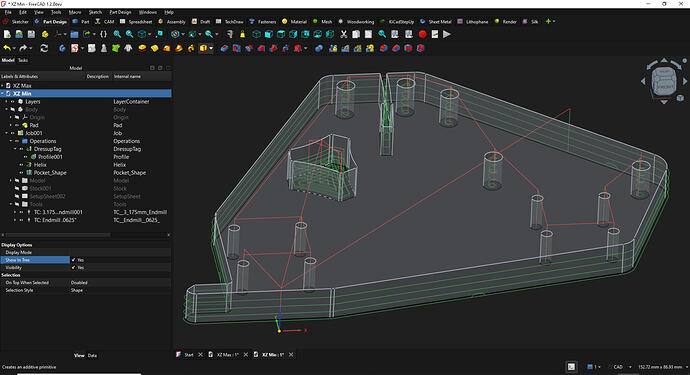The height and width of the screenshot is (375, 690).
Task: Click the Boolean operation icon
Action: click(x=319, y=48)
